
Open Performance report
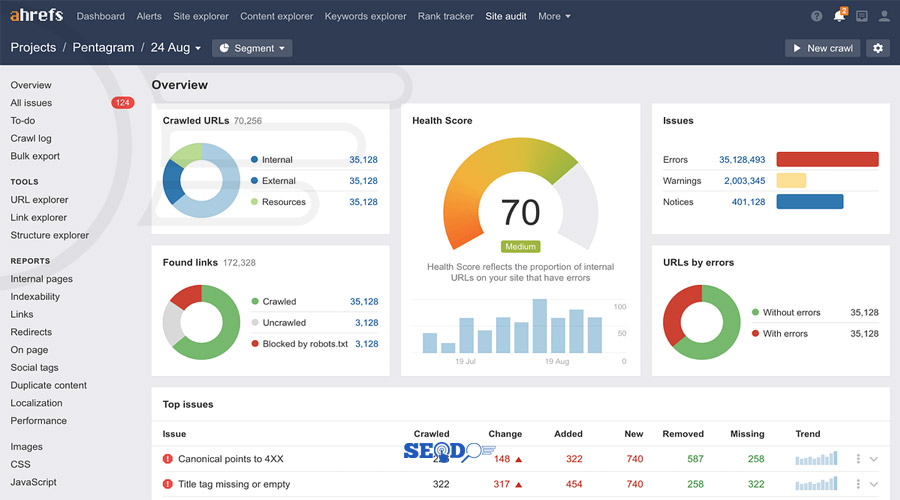38,421
